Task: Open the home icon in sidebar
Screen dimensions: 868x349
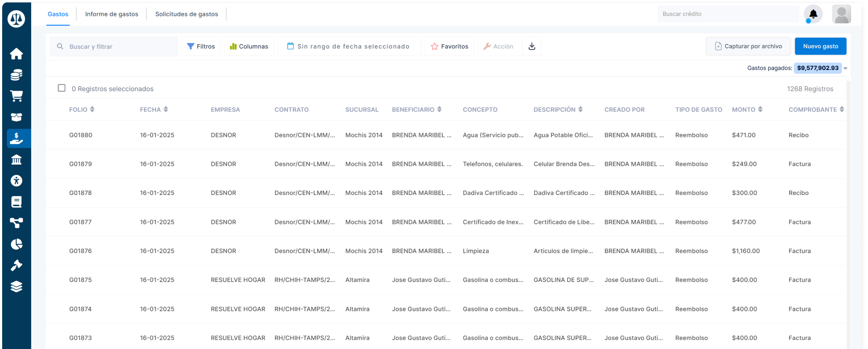Action: (x=16, y=54)
